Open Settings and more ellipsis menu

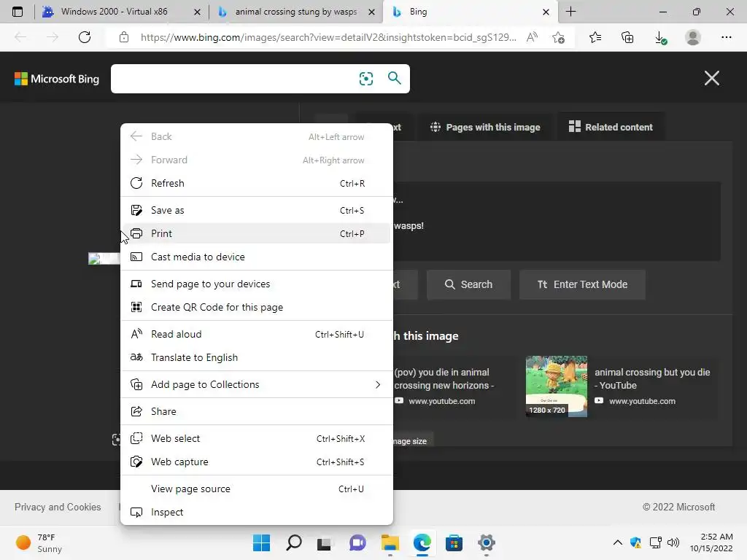coord(726,37)
